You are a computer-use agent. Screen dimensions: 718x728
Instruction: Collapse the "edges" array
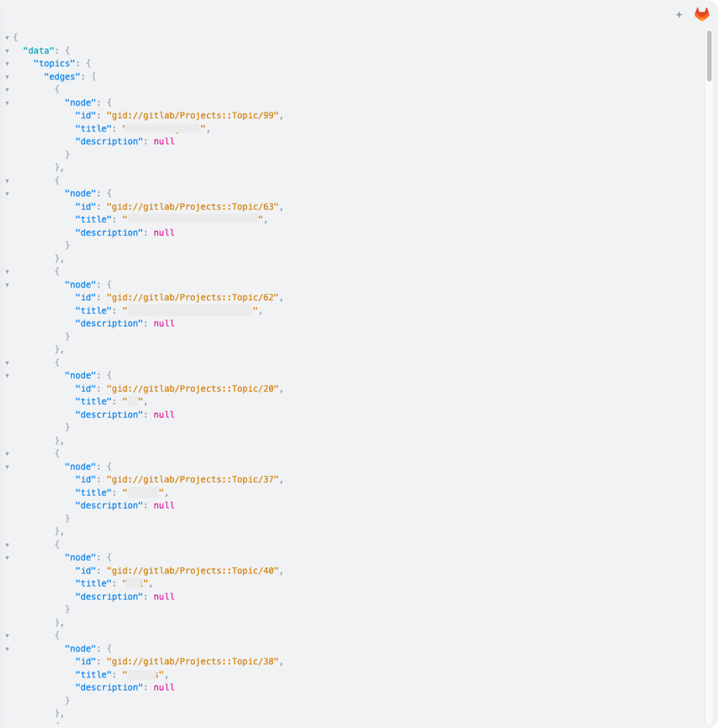[x=7, y=77]
